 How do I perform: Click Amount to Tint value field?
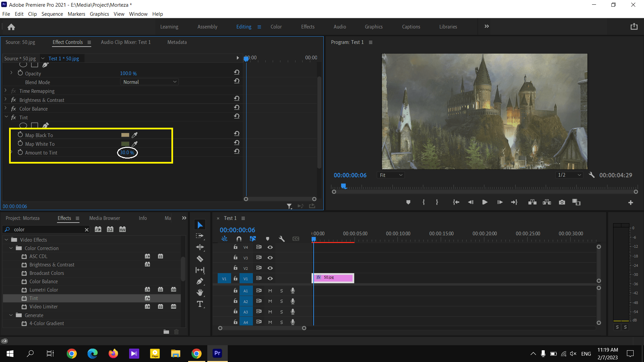pyautogui.click(x=127, y=153)
